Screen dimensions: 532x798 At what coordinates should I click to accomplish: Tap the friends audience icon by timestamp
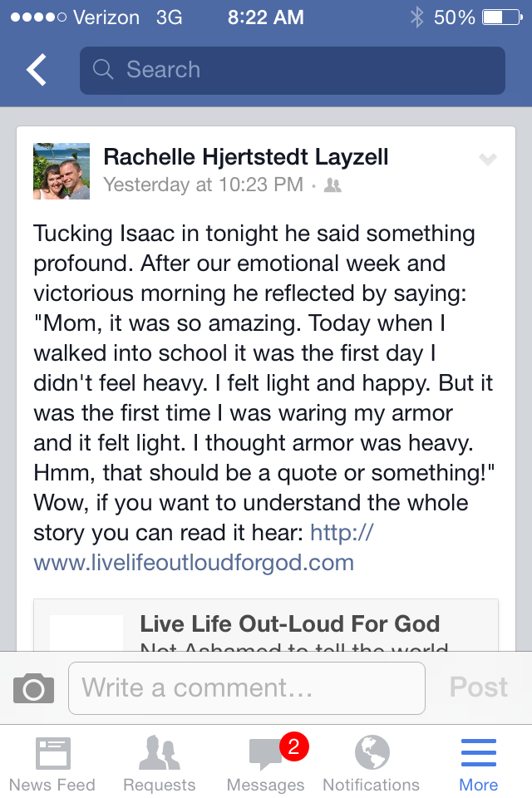tap(332, 185)
